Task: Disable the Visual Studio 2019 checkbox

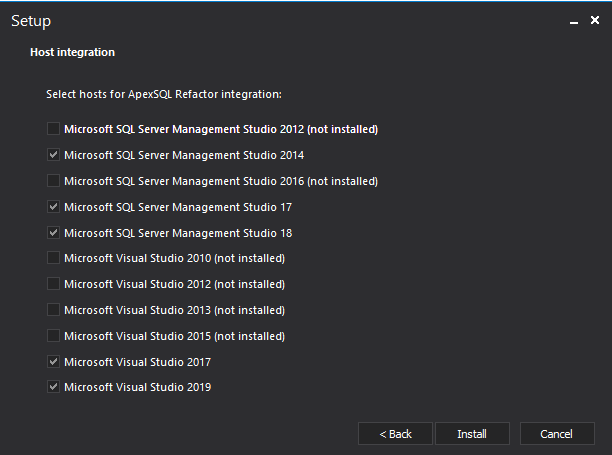Action: [x=53, y=387]
